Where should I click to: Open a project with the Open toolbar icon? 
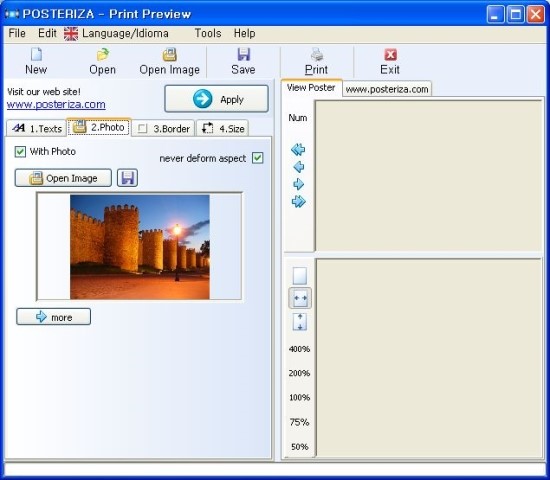pyautogui.click(x=102, y=55)
